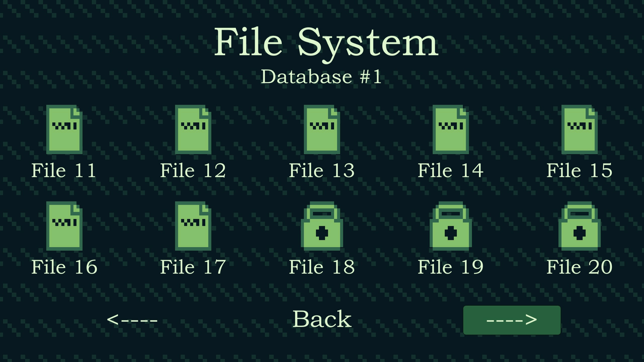Click the Database #1 subtitle
This screenshot has height=362, width=644.
coord(321,77)
